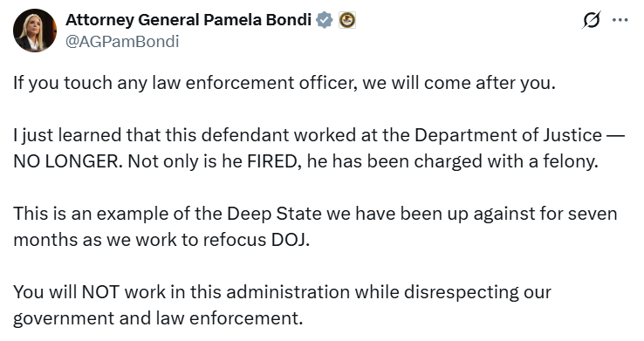Visit the @AGPamBondi handle link
The height and width of the screenshot is (341, 644).
click(122, 42)
